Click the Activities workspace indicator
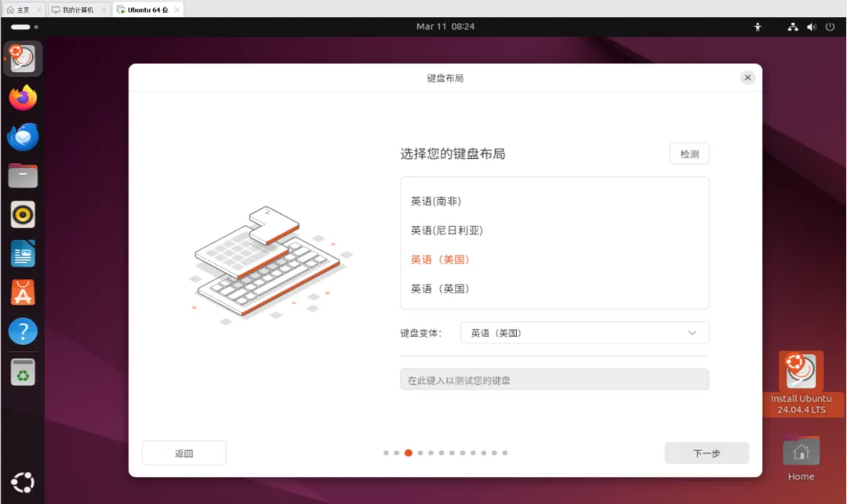Image resolution: width=847 pixels, height=504 pixels. pos(24,27)
